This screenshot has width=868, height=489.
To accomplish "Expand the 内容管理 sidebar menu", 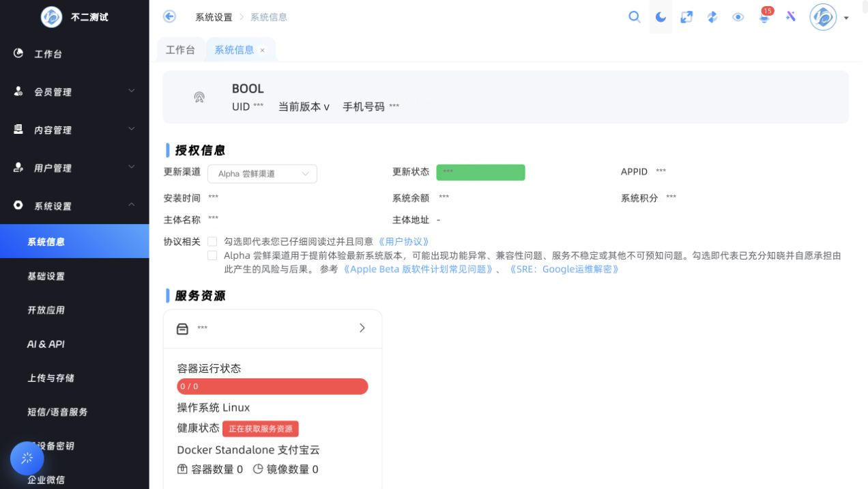I will (x=74, y=130).
